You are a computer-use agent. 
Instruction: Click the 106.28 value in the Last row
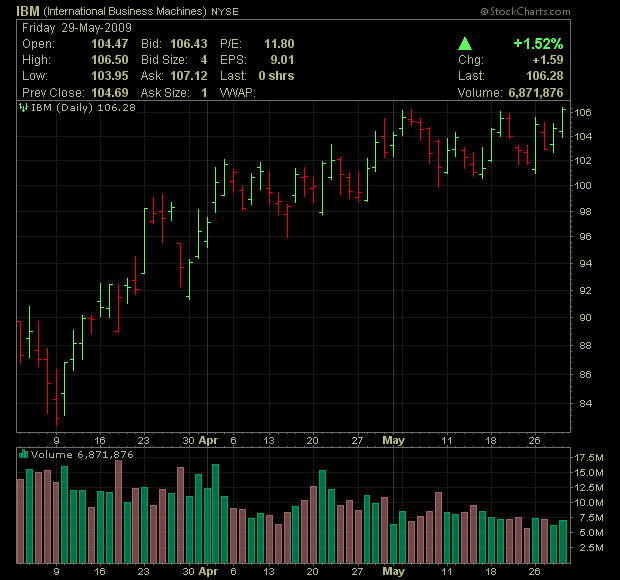544,76
